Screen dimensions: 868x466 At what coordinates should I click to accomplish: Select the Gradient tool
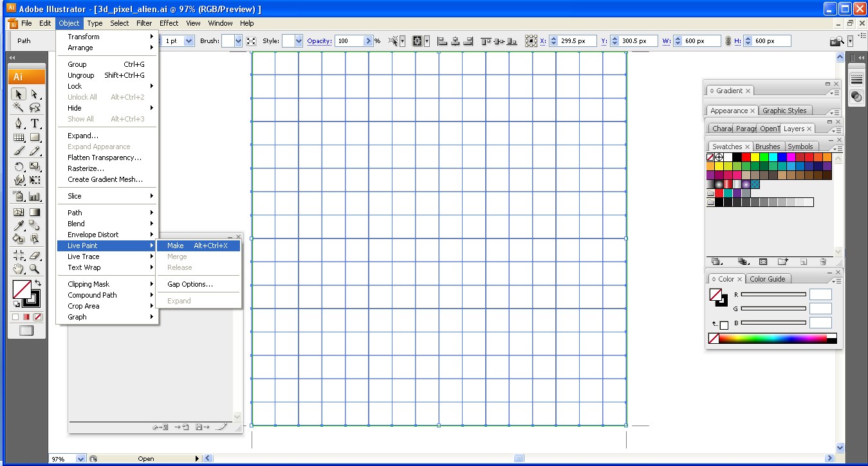pos(35,212)
